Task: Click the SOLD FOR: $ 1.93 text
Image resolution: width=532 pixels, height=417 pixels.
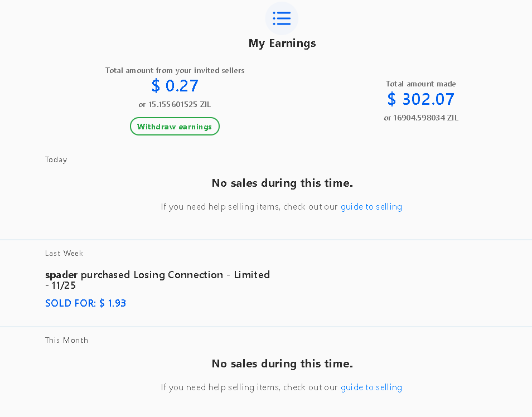Action: click(85, 303)
